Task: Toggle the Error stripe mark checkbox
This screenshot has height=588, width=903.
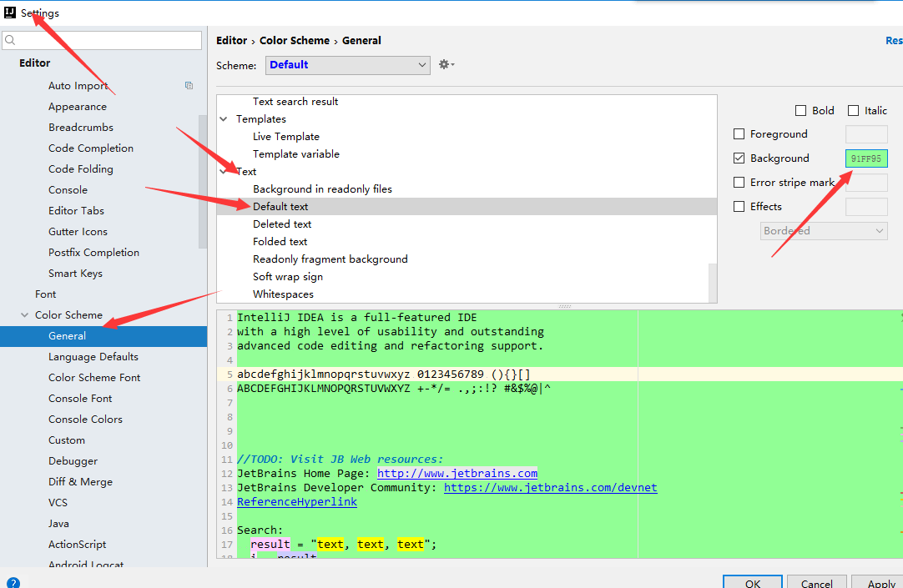Action: (x=739, y=183)
